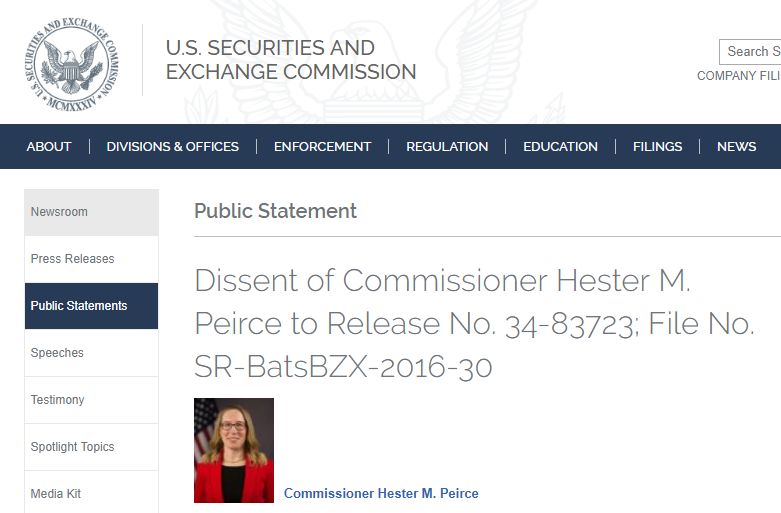This screenshot has height=513, width=781.
Task: Select the Enforcement nav item
Action: [x=322, y=146]
